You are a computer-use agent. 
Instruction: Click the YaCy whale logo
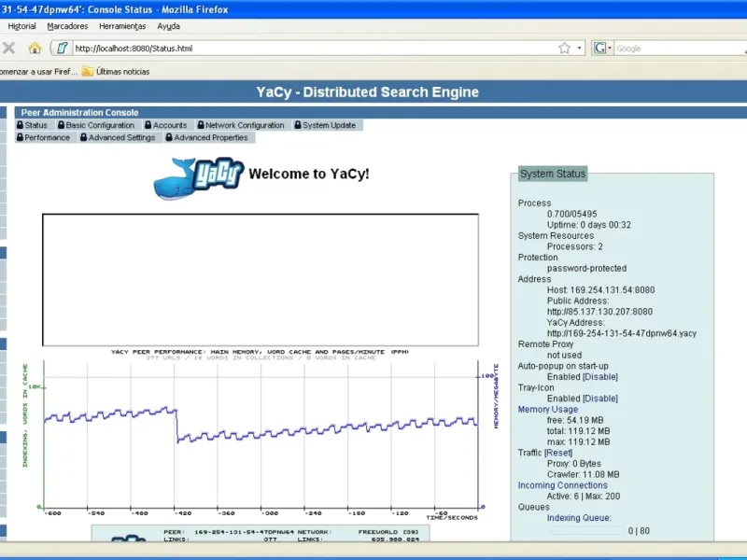tap(198, 177)
